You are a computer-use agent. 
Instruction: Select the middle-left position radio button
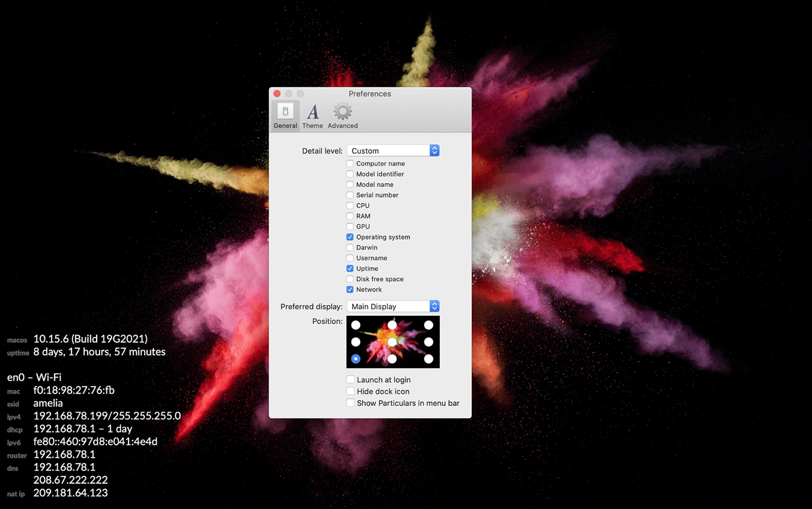click(x=356, y=342)
